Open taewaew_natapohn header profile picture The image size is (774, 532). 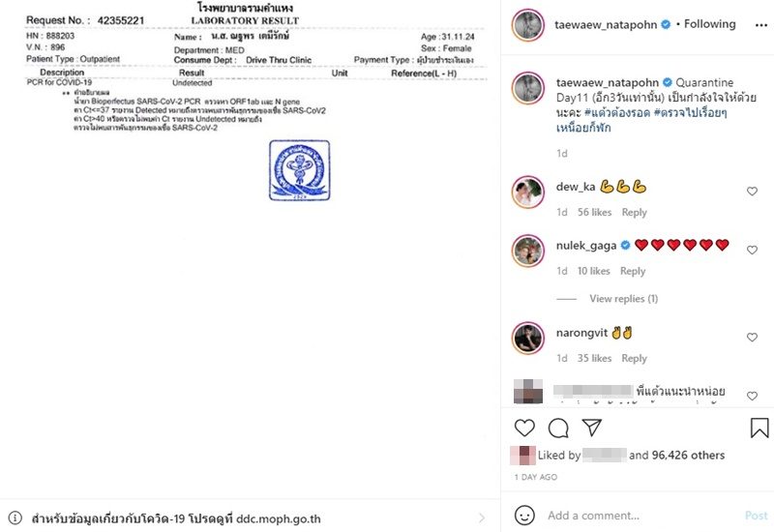pyautogui.click(x=527, y=25)
